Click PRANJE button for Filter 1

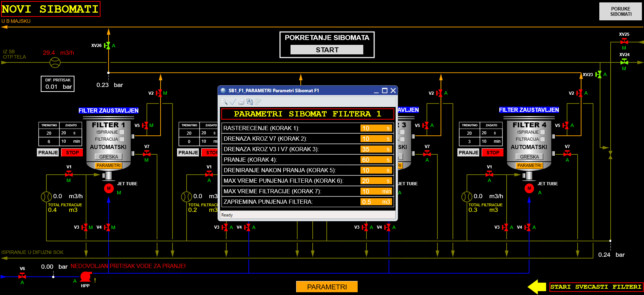pos(48,153)
